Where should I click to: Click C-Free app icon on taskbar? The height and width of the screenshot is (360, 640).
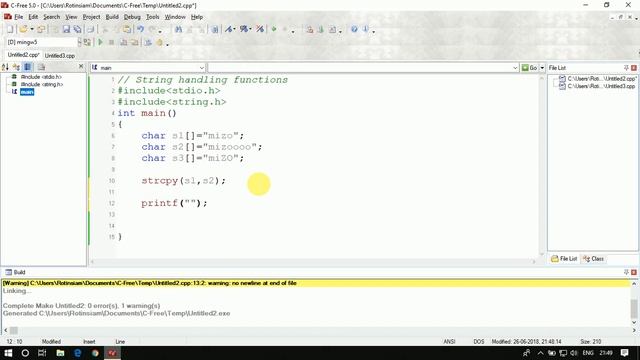(112, 353)
